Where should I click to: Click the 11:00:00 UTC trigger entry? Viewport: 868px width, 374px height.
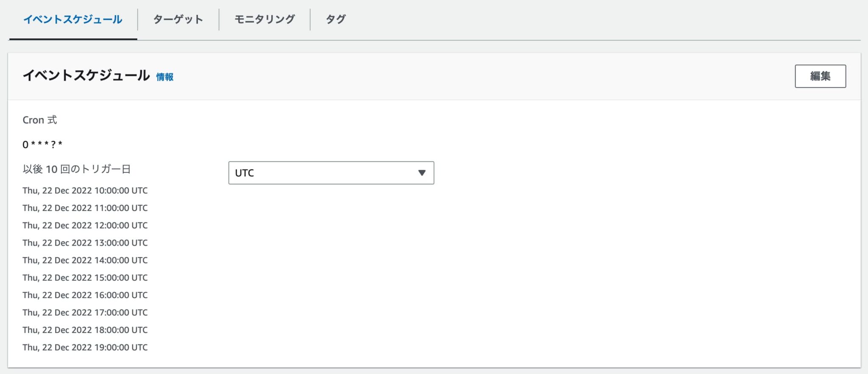click(x=85, y=208)
